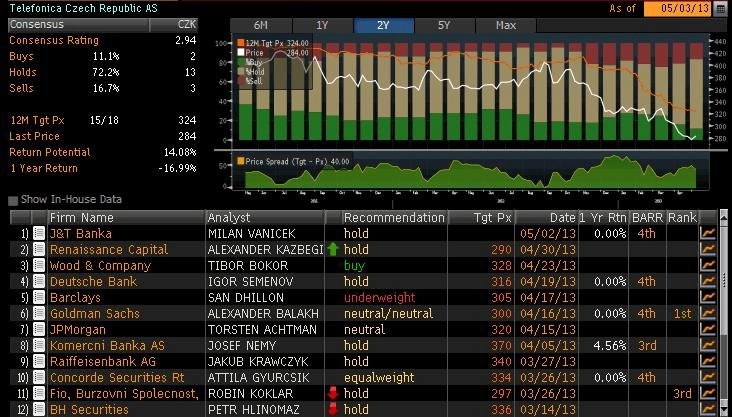Viewport: 732px width, 417px height.
Task: Open the J&T Banka firm link
Action: point(81,233)
